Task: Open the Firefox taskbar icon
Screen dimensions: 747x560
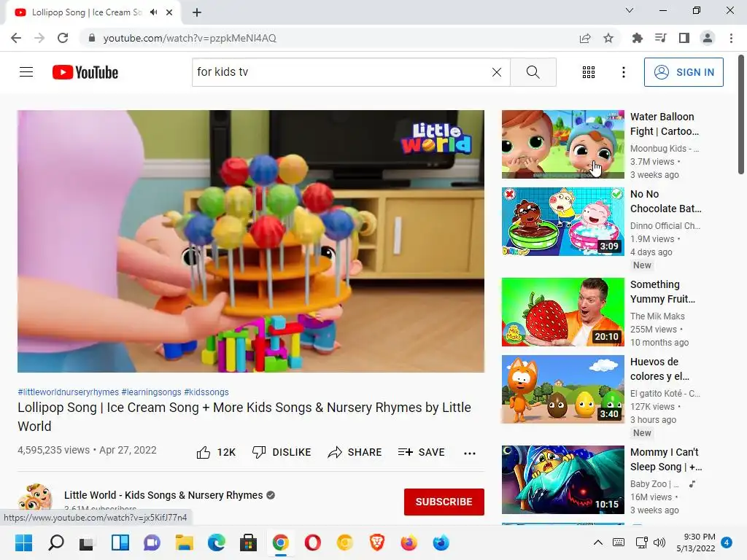Action: 409,542
